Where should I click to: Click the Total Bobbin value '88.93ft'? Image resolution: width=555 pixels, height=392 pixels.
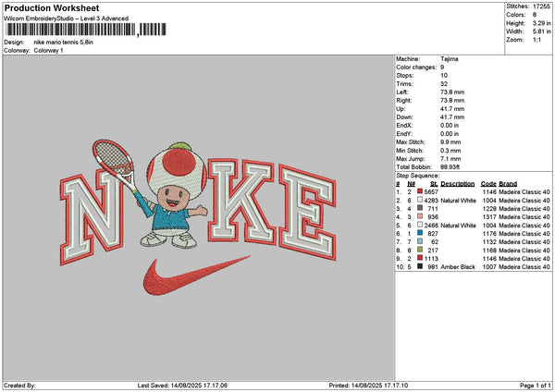pos(450,167)
